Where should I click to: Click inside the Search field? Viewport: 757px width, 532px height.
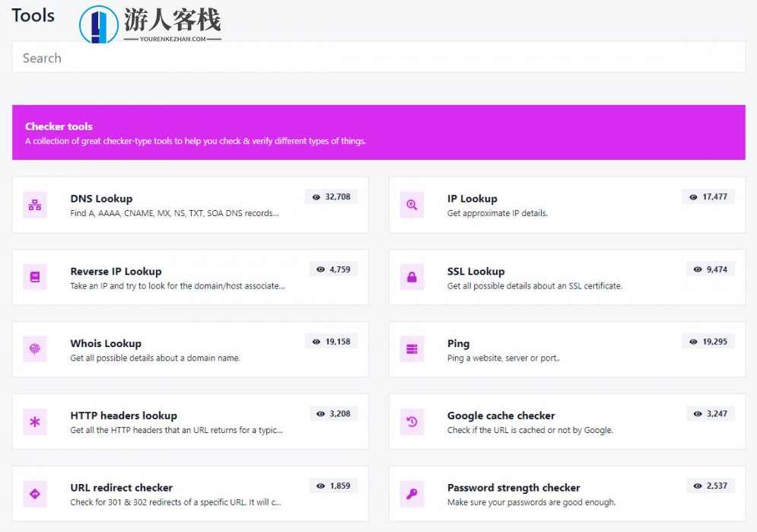click(x=152, y=58)
